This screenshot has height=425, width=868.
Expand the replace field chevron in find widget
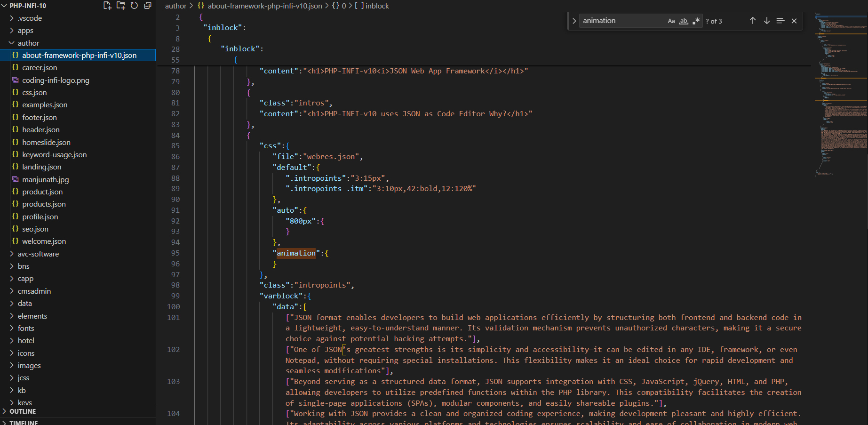click(574, 21)
